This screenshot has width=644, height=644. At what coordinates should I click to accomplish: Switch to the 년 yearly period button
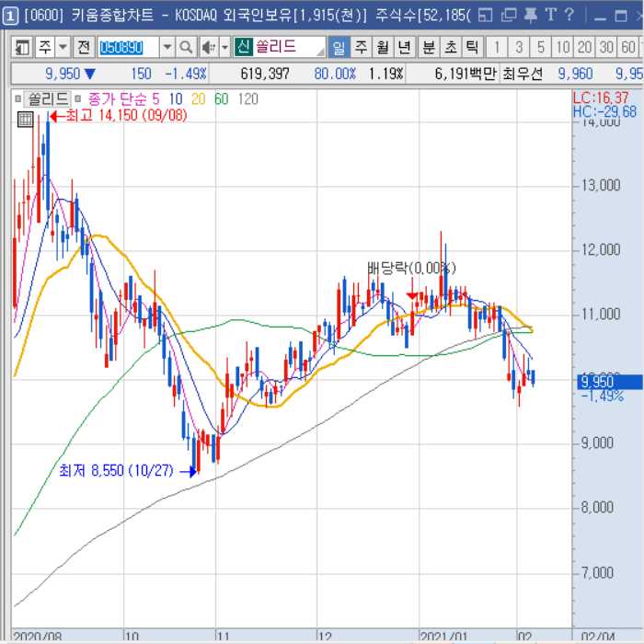pos(405,48)
